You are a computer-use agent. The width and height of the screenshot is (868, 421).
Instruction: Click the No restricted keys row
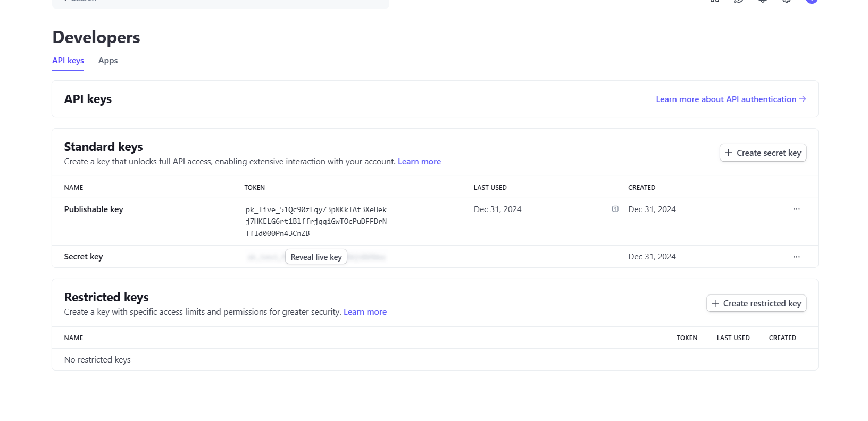(97, 360)
